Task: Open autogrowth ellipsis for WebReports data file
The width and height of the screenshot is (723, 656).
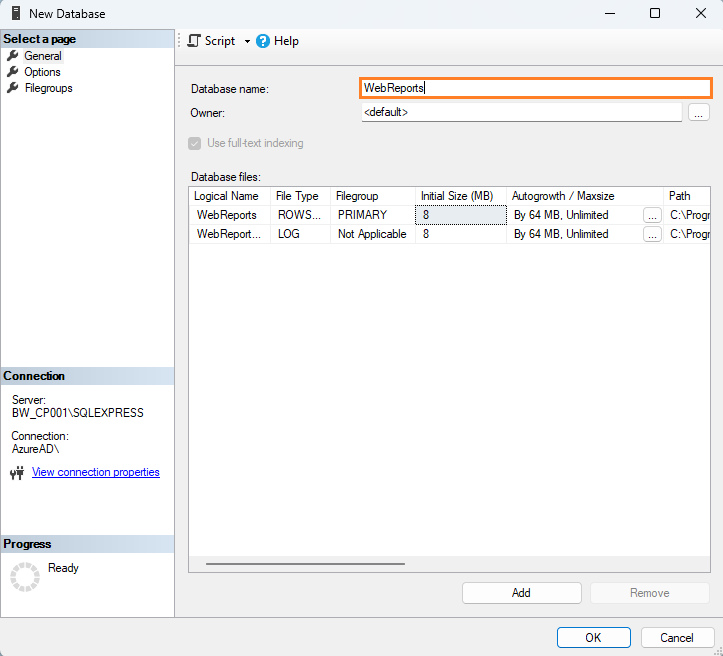Action: (652, 215)
